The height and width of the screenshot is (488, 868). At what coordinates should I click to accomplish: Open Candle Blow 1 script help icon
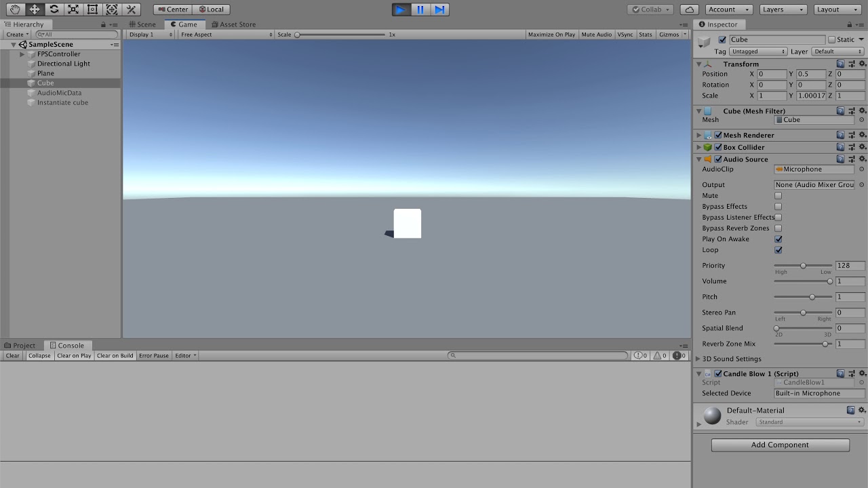(841, 373)
